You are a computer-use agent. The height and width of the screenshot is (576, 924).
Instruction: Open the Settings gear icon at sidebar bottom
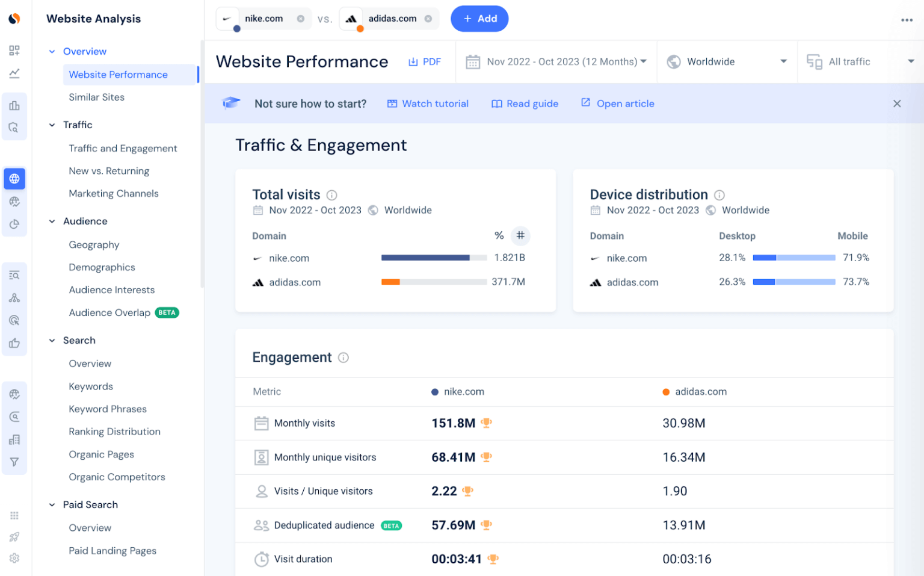(14, 558)
